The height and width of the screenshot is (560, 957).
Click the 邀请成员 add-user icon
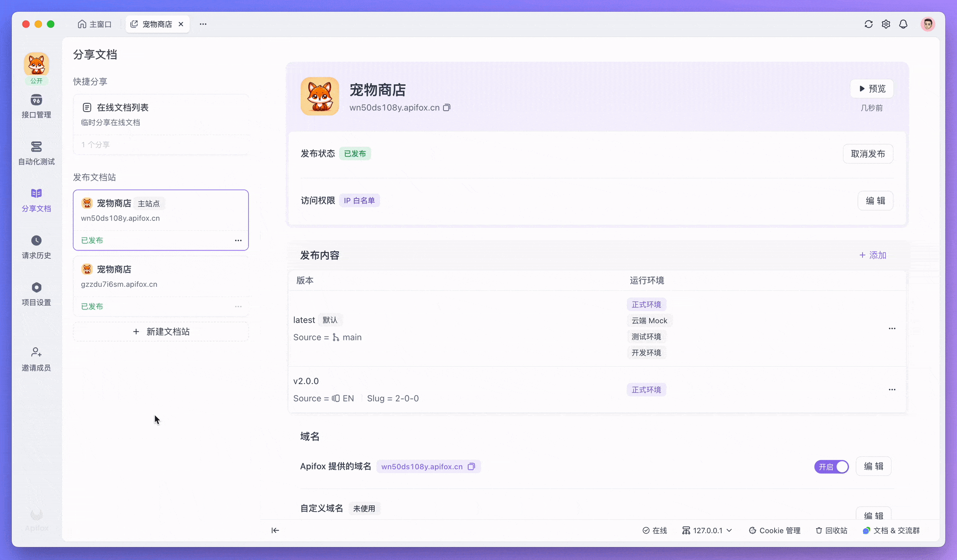tap(36, 352)
